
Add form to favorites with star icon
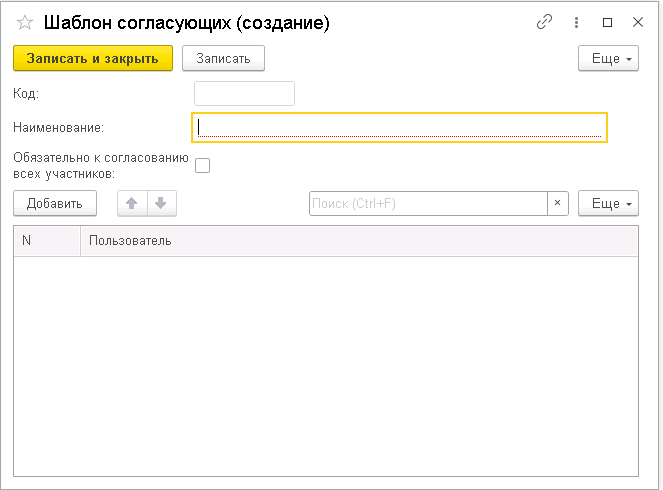25,22
